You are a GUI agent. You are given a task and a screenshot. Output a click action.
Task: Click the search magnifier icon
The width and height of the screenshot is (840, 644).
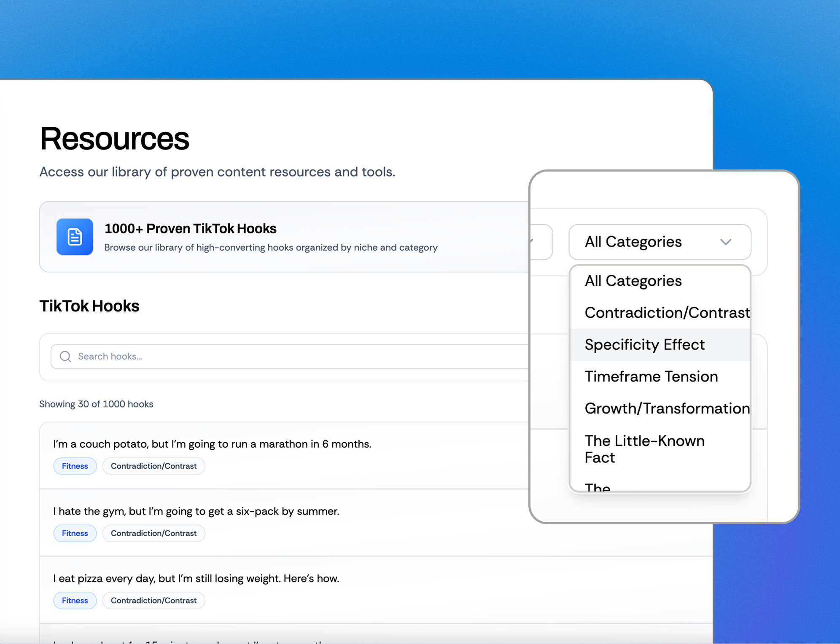[65, 357]
